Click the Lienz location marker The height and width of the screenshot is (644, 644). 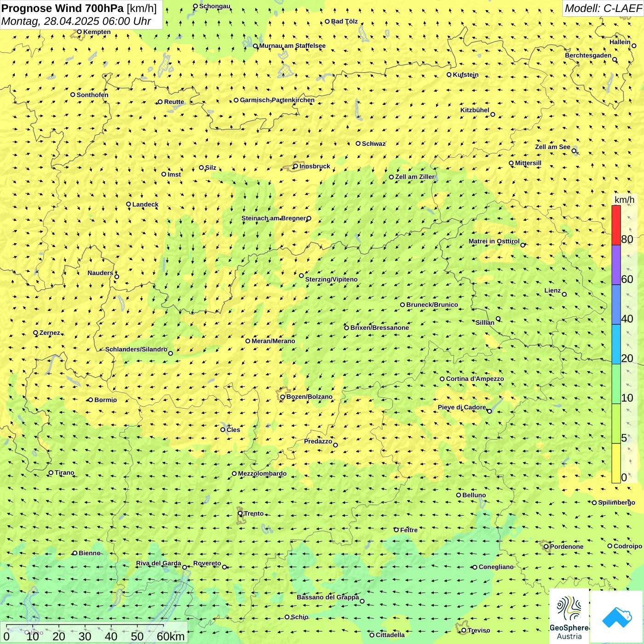coord(564,294)
